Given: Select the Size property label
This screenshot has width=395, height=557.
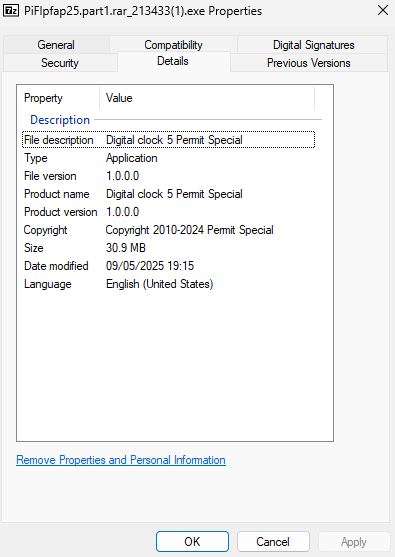Looking at the screenshot, I should coord(33,248).
